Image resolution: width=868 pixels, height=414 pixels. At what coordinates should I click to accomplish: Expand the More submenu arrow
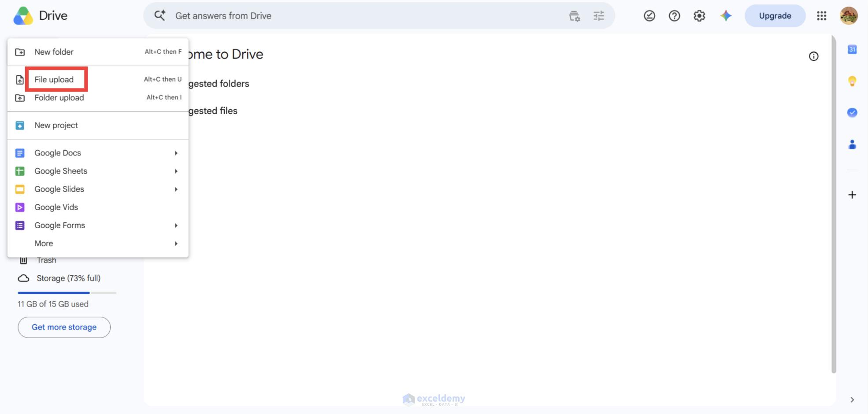[176, 244]
